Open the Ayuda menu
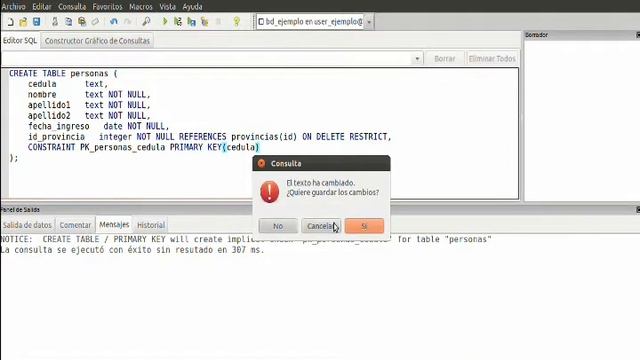 [x=192, y=7]
